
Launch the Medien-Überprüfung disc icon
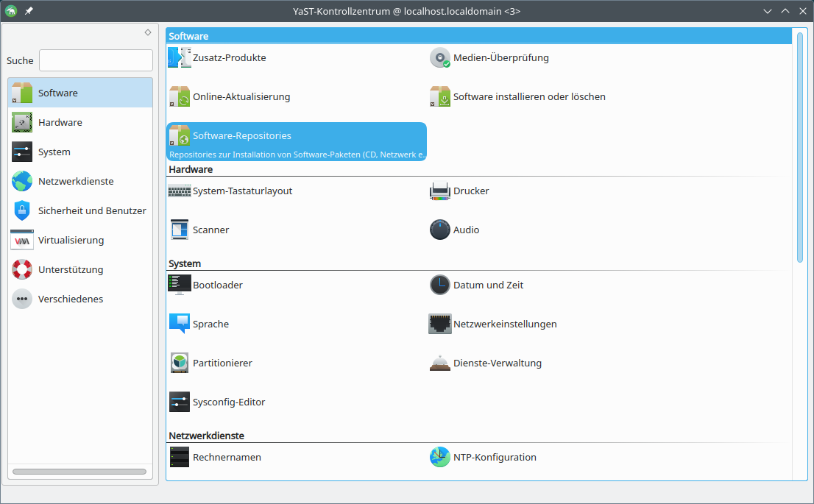click(439, 57)
